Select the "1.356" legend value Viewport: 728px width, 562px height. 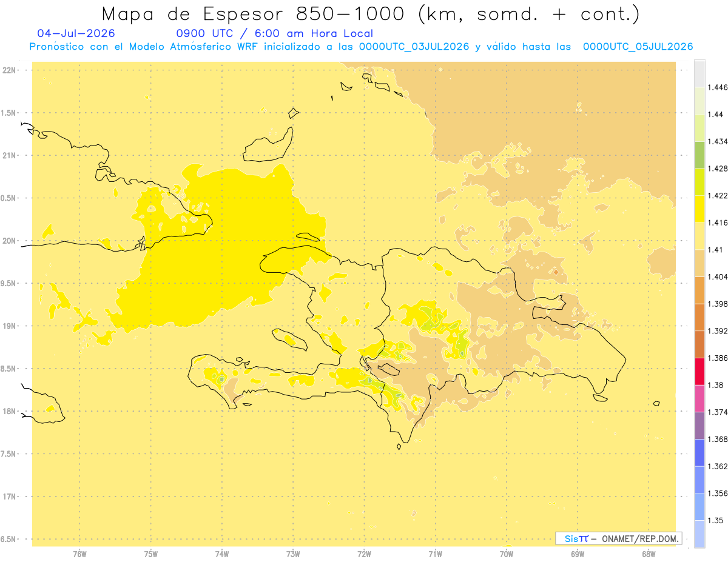click(x=718, y=493)
